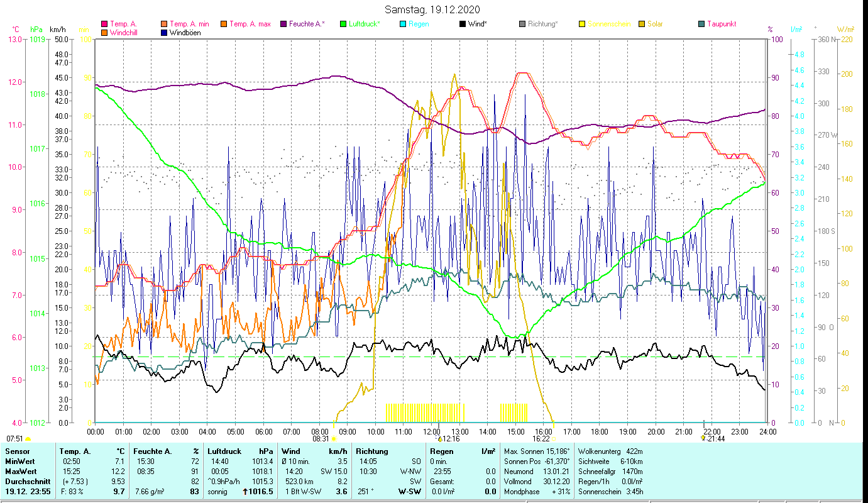Click the 'Durchschnitt' row label
Screen dimensions: 868x503
(x=26, y=482)
